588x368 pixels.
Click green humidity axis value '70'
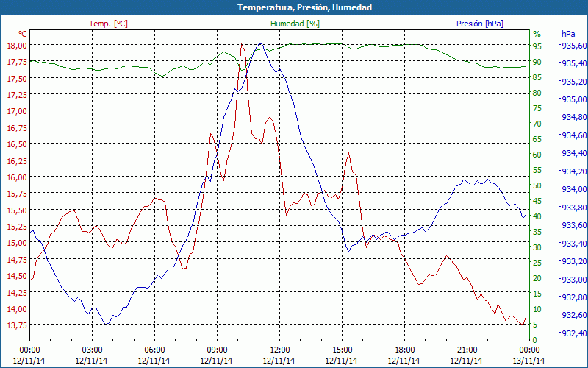[x=537, y=124]
